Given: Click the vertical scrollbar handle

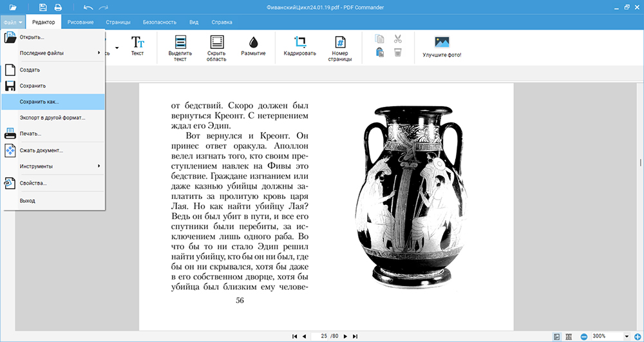Looking at the screenshot, I should tap(640, 162).
